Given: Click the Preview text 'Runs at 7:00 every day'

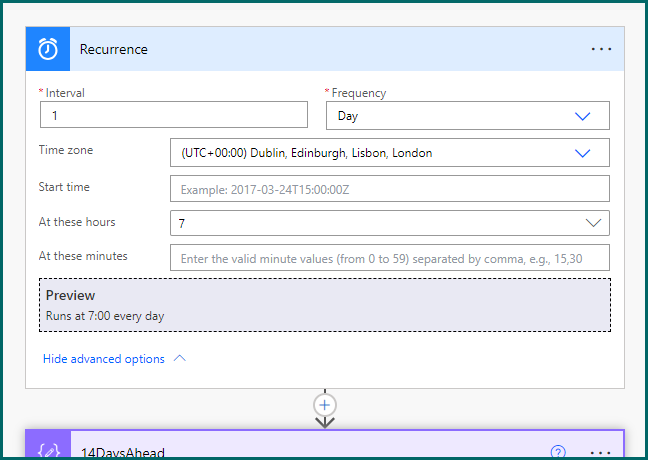Looking at the screenshot, I should tap(105, 316).
